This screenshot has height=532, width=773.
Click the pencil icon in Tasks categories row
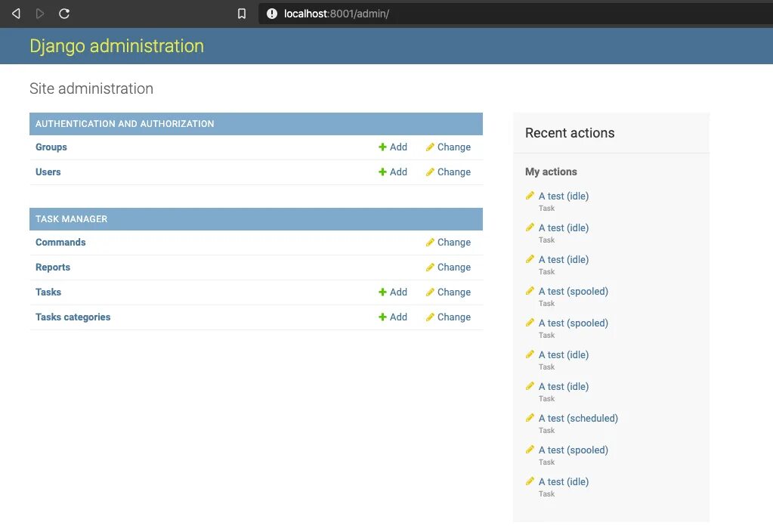(430, 317)
